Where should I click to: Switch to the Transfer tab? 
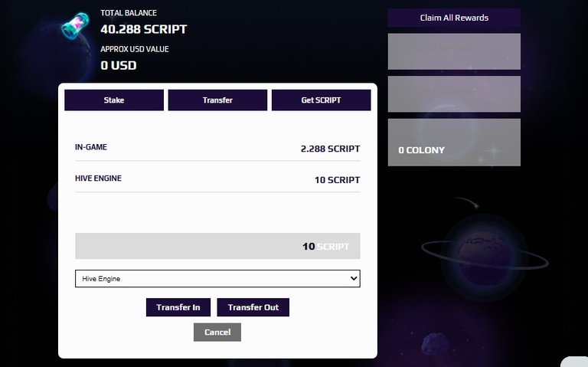pyautogui.click(x=217, y=100)
